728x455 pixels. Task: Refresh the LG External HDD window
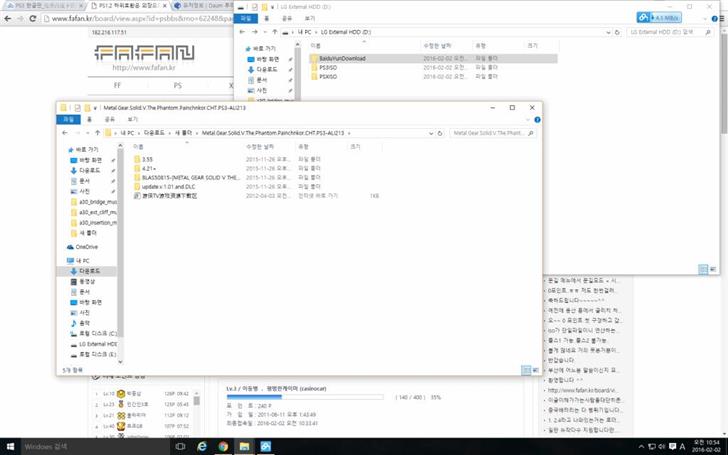(617, 32)
